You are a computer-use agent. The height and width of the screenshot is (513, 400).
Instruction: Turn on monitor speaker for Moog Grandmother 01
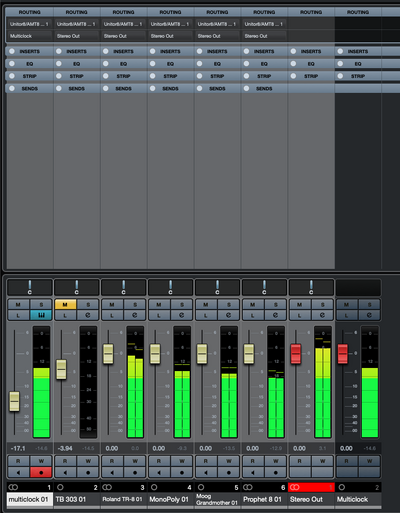(x=206, y=472)
